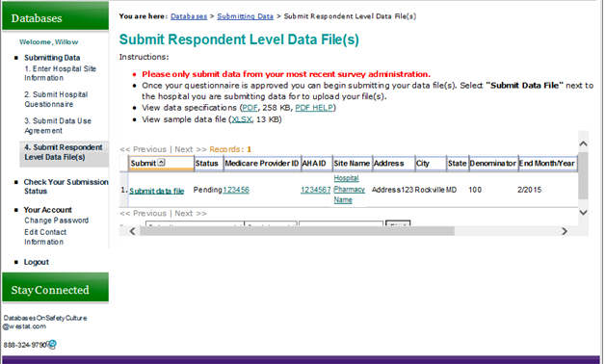
Task: Click right arrow of horizontal scrollbar
Action: pyautogui.click(x=565, y=231)
